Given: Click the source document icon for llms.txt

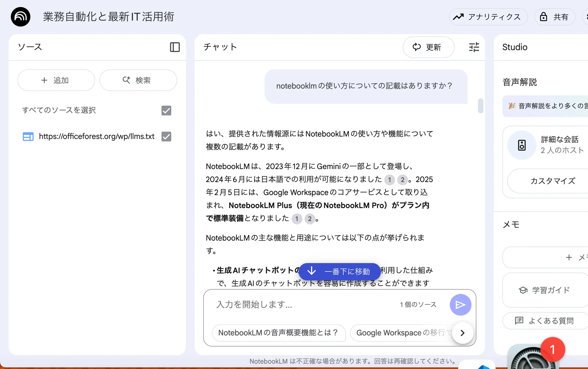Looking at the screenshot, I should pyautogui.click(x=28, y=137).
